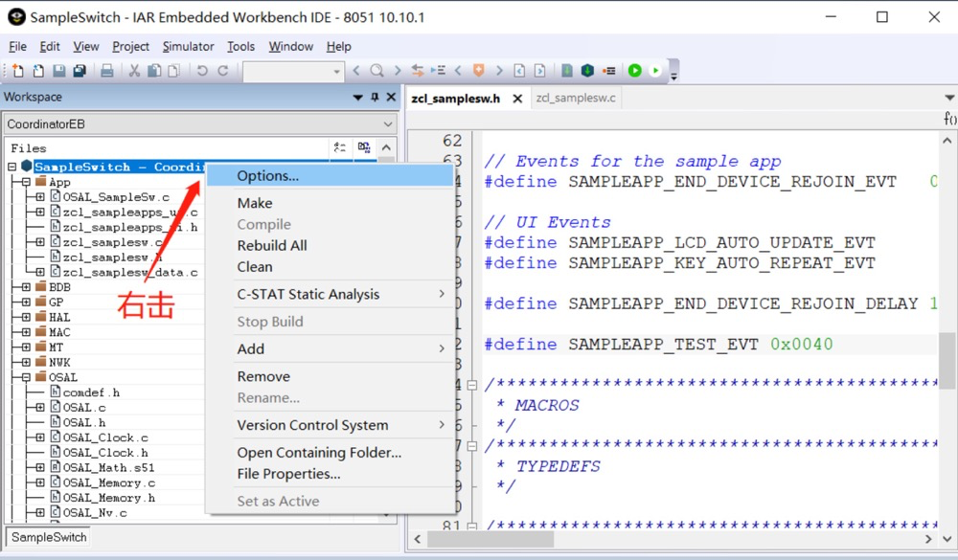Toggle bookmark with the orange shield icon

(x=478, y=71)
